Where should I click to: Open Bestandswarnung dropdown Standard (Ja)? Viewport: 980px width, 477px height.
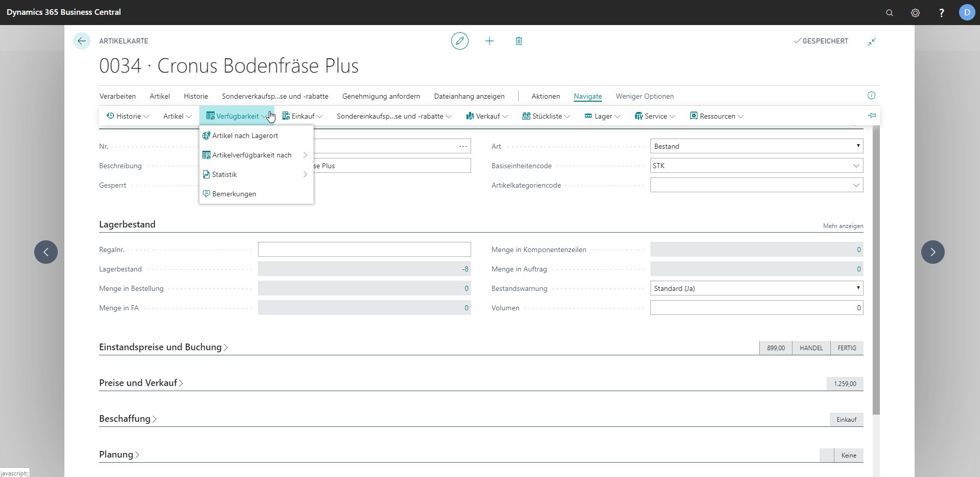(757, 288)
